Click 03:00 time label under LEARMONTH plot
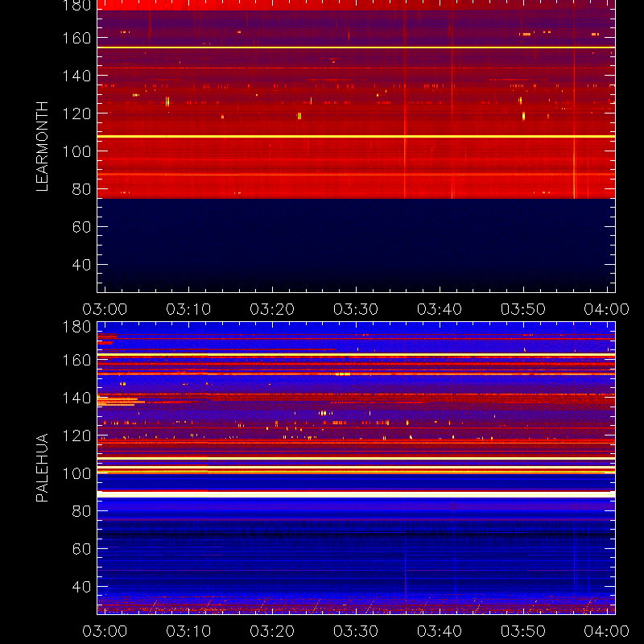Image resolution: width=644 pixels, height=644 pixels. click(105, 309)
